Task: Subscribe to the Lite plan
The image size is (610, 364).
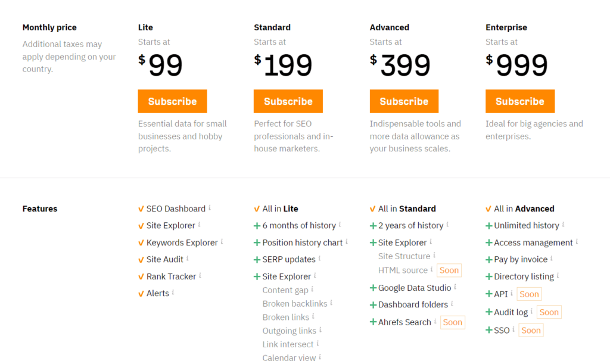Action: (x=172, y=101)
